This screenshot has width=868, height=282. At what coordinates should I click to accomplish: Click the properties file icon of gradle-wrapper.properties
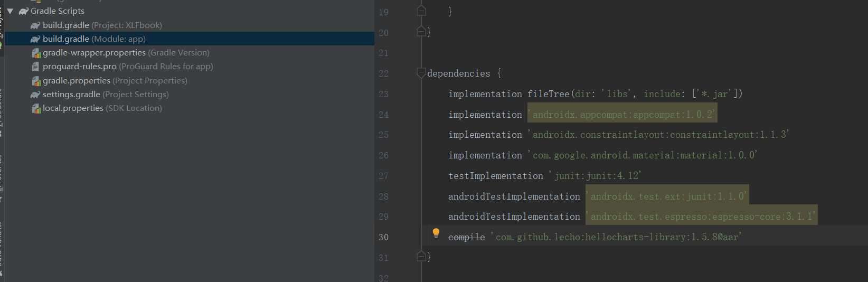(36, 53)
